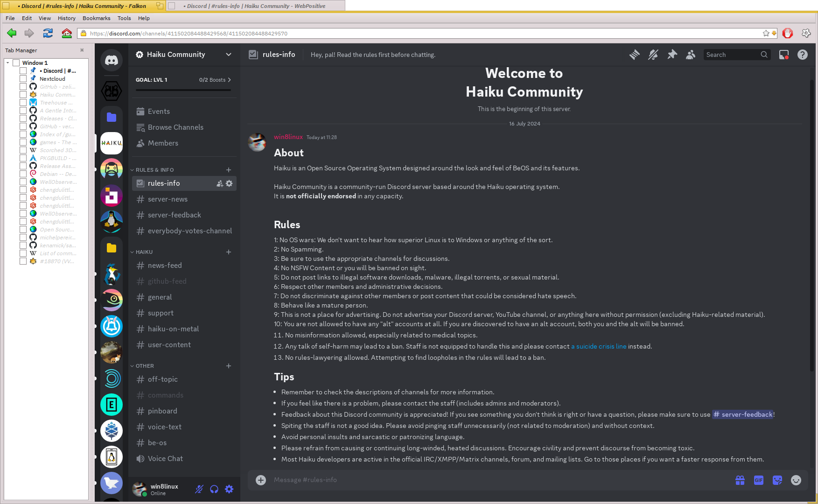Switch to the general channel
818x504 pixels.
click(x=184, y=297)
